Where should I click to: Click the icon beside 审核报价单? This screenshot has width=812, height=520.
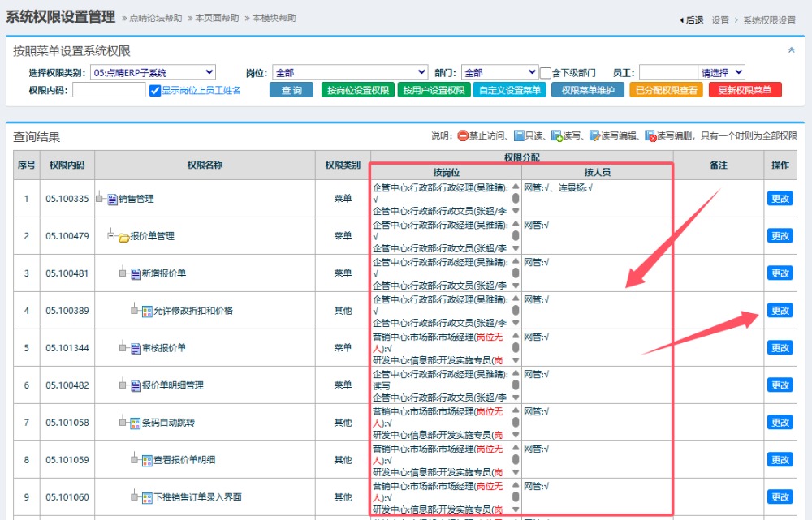(136, 349)
